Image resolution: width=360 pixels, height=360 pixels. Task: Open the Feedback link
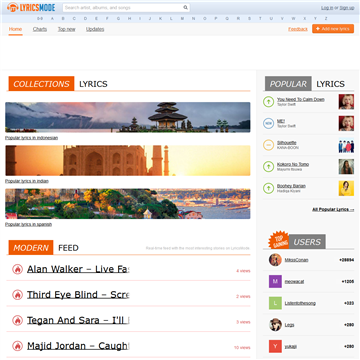298,29
